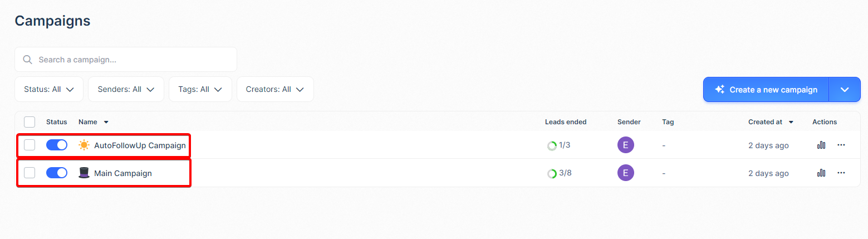Disable the AutoFollowUp Campaign status toggle
Image resolution: width=868 pixels, height=239 pixels.
point(57,145)
